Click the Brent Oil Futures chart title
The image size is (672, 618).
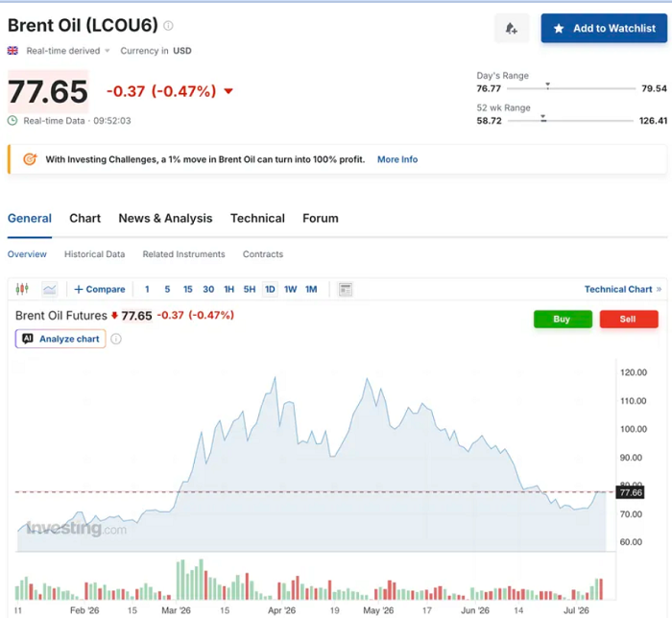tap(61, 316)
